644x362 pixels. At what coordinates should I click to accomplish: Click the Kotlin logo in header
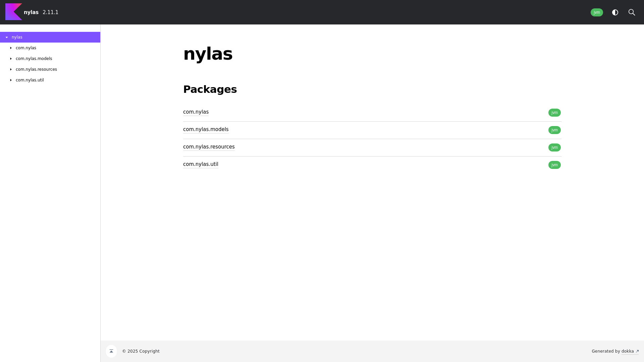[14, 12]
